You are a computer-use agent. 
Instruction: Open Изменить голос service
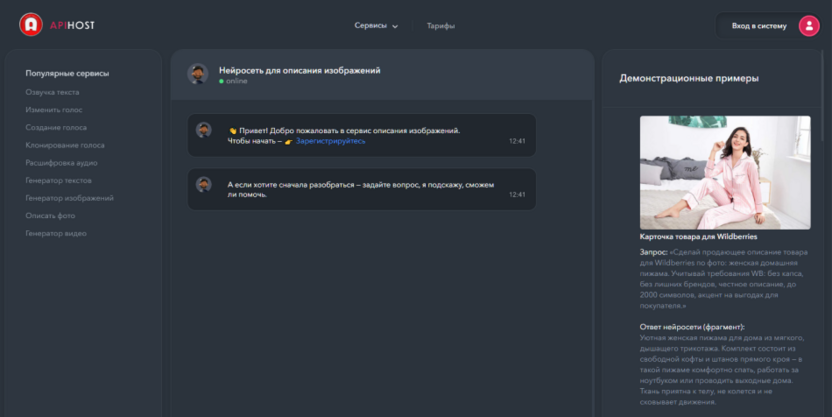pyautogui.click(x=54, y=110)
